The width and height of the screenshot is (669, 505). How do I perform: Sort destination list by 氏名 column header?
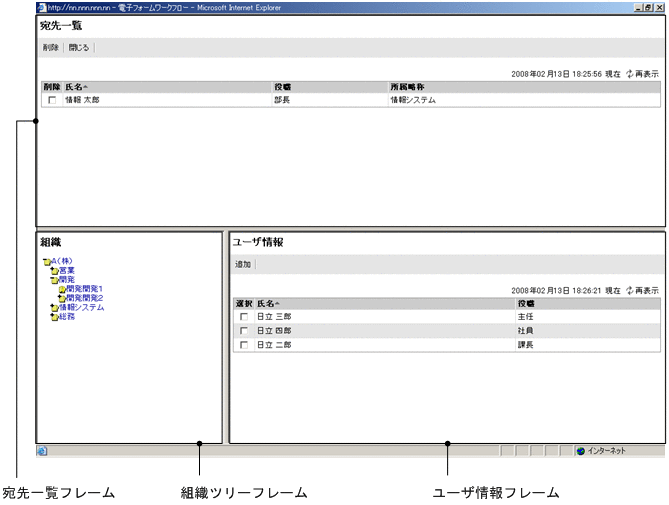(x=76, y=87)
